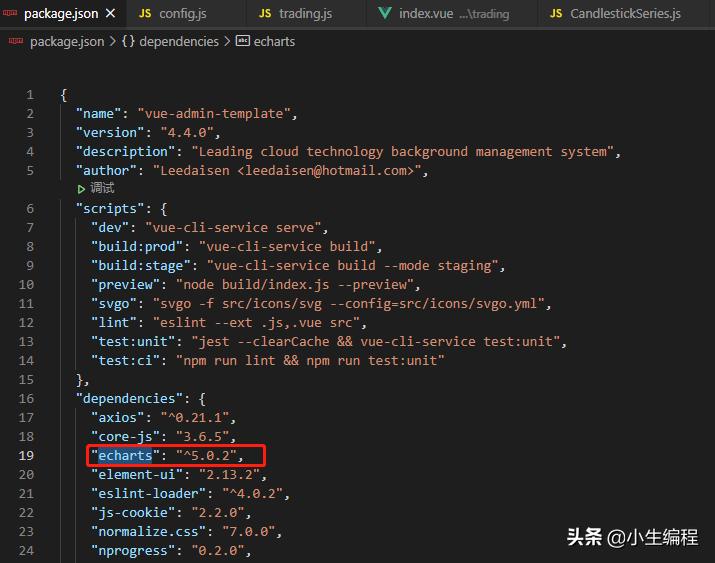Click the Vue icon on index.vue tab

385,13
